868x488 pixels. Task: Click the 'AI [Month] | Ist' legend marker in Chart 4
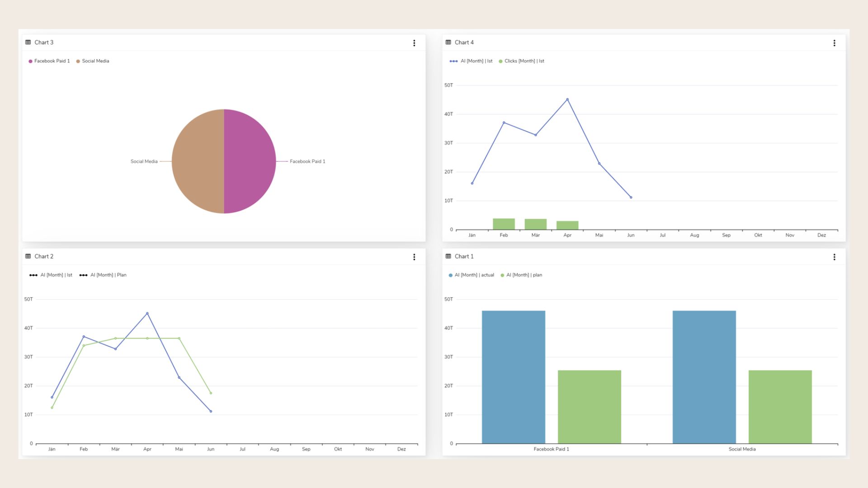pyautogui.click(x=453, y=61)
